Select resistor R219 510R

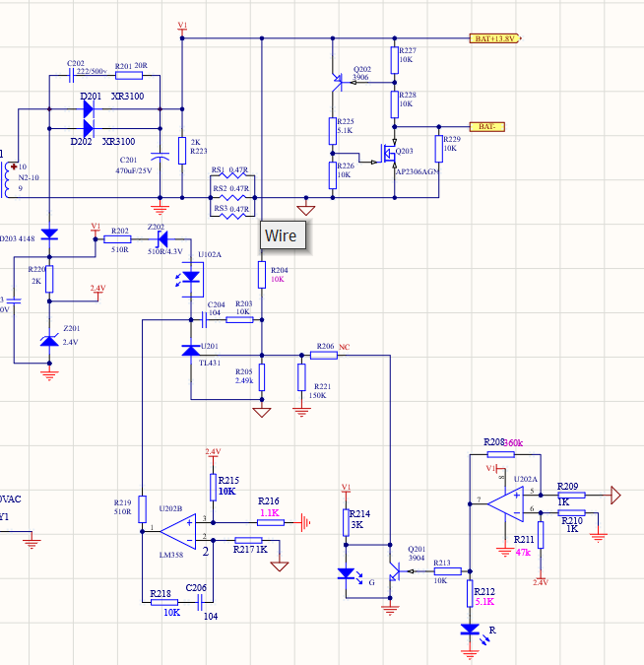143,509
